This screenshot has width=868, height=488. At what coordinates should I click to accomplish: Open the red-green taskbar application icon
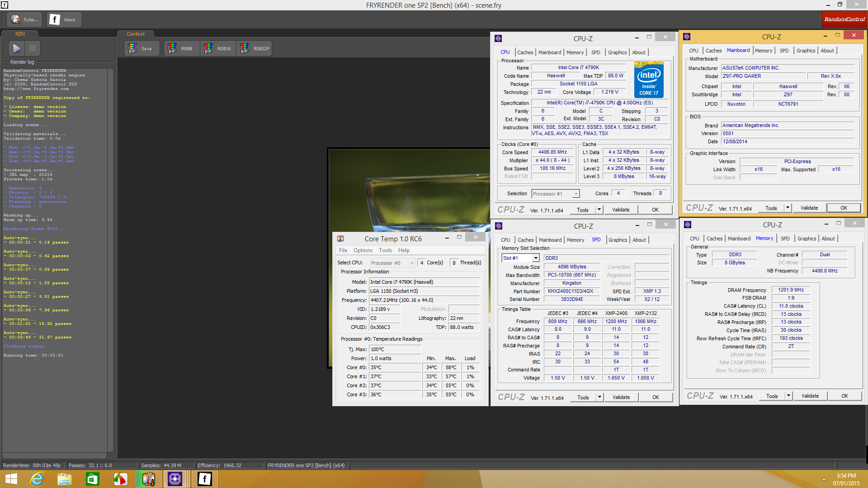pos(120,479)
